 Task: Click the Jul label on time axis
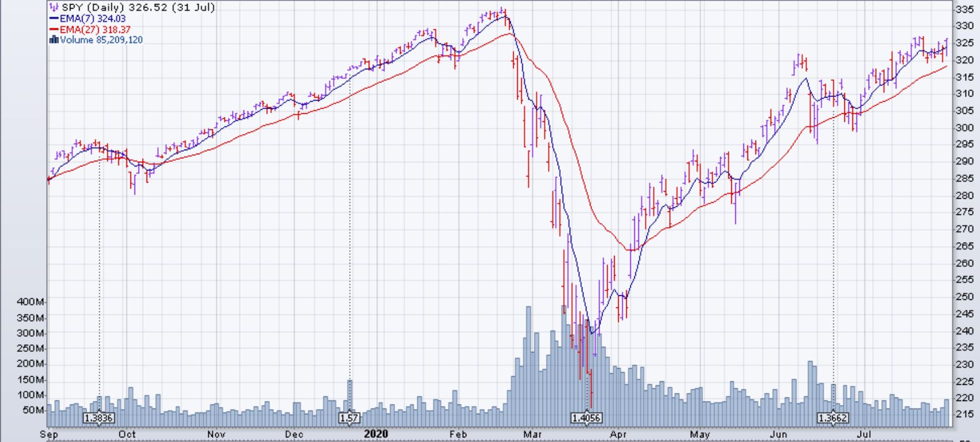(863, 434)
